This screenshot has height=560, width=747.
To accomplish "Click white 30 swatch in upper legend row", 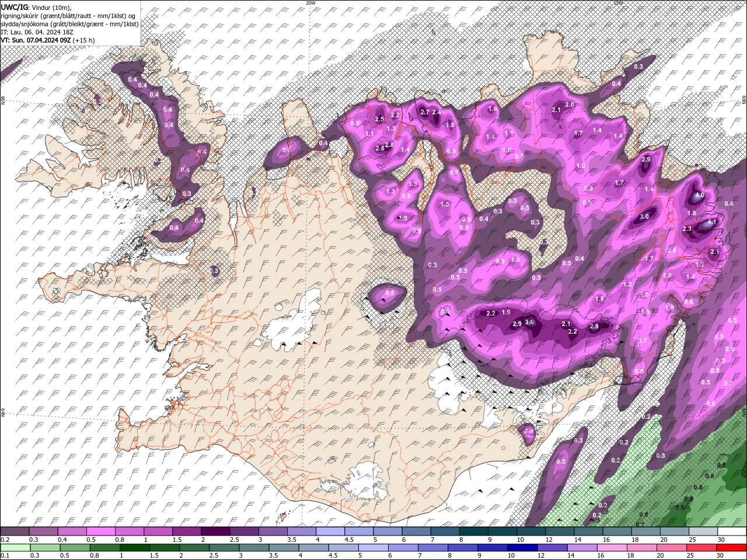I will [731, 531].
